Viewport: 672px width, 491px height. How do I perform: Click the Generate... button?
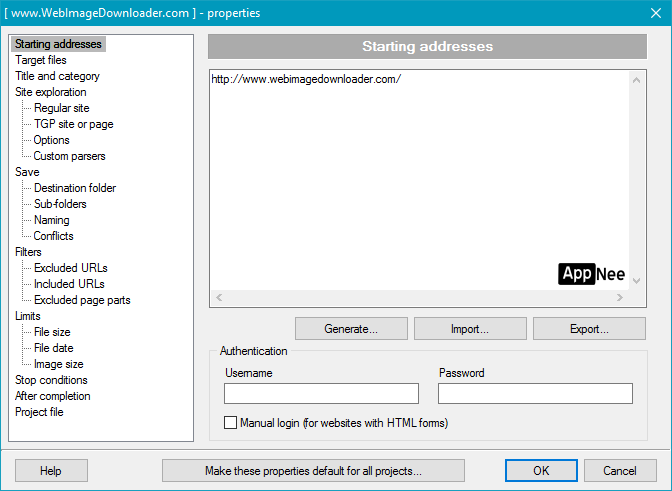pos(351,329)
